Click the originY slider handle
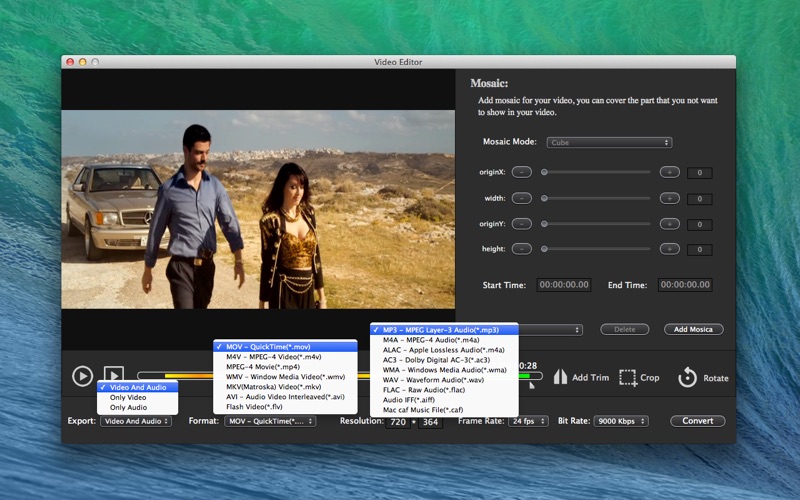800x500 pixels. tap(544, 223)
